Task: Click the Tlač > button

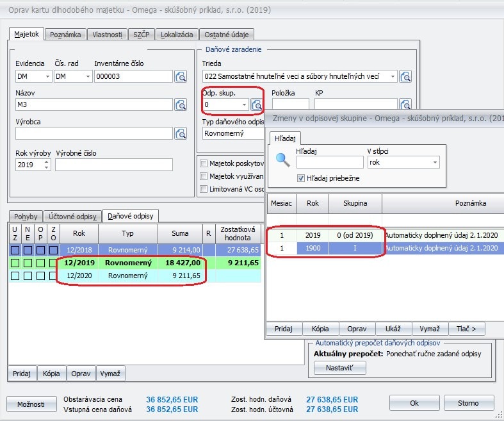Action: (x=466, y=329)
